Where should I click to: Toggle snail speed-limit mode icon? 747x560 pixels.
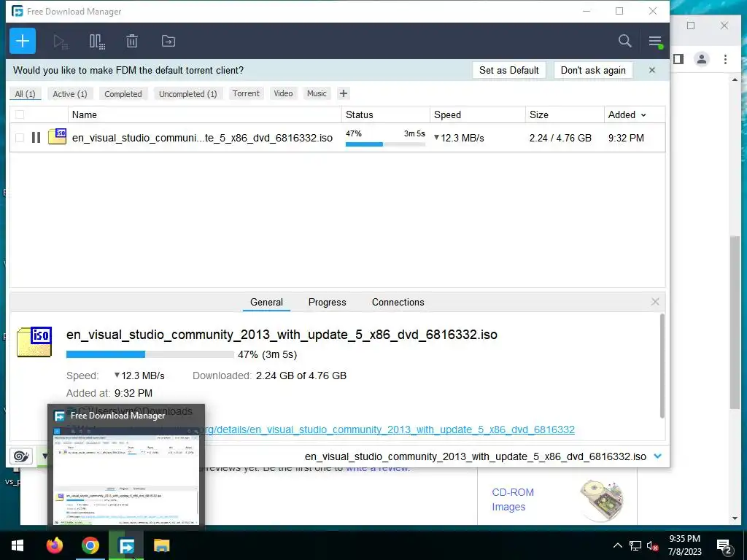21,456
